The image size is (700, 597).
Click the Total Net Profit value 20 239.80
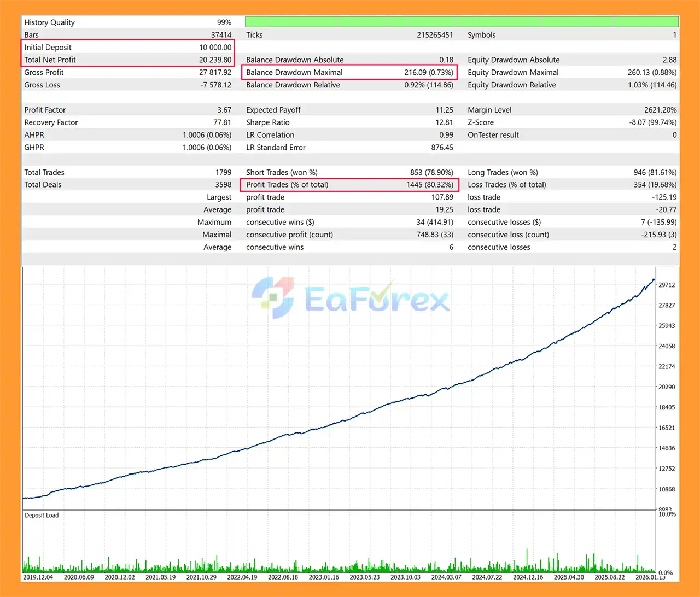pos(215,60)
